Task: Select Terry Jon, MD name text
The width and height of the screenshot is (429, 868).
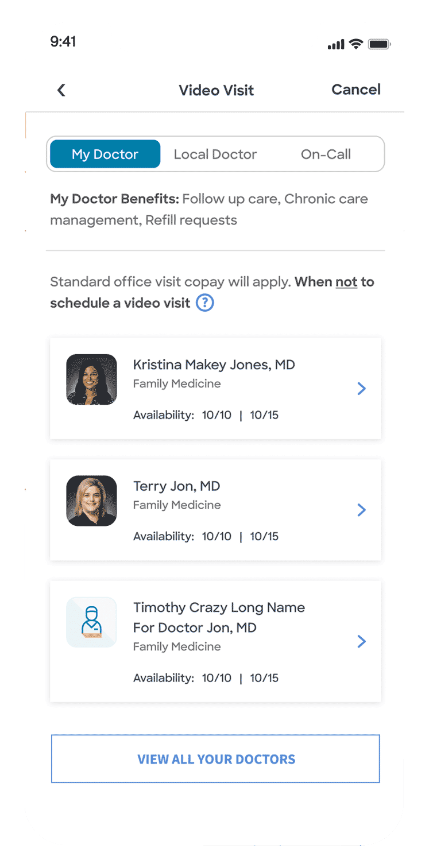Action: pos(176,486)
